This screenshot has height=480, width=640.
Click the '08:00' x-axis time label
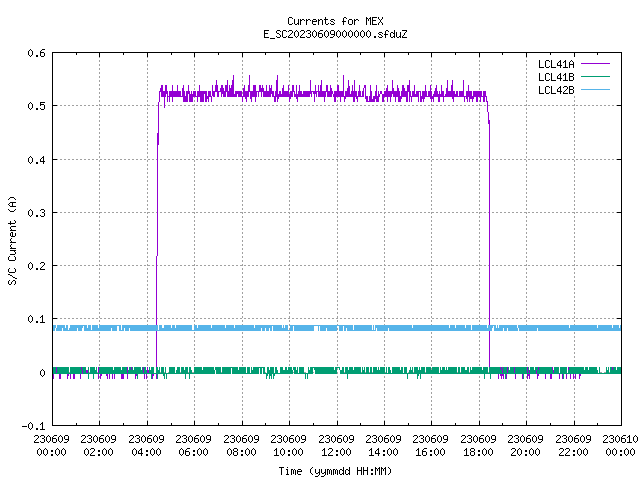tap(241, 452)
